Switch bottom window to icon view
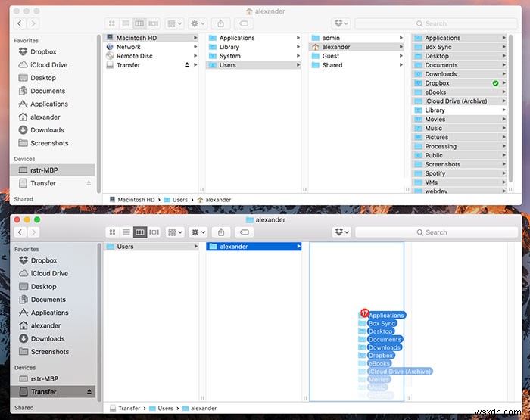 click(x=113, y=232)
